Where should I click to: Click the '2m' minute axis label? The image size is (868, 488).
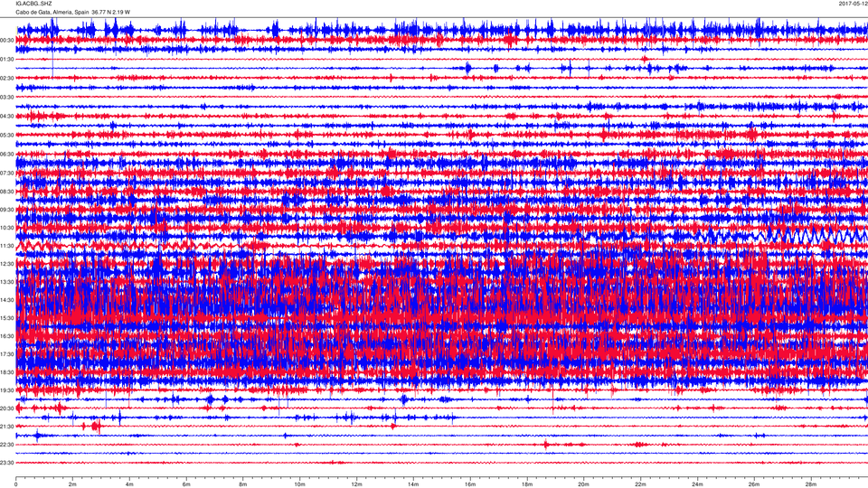(72, 484)
